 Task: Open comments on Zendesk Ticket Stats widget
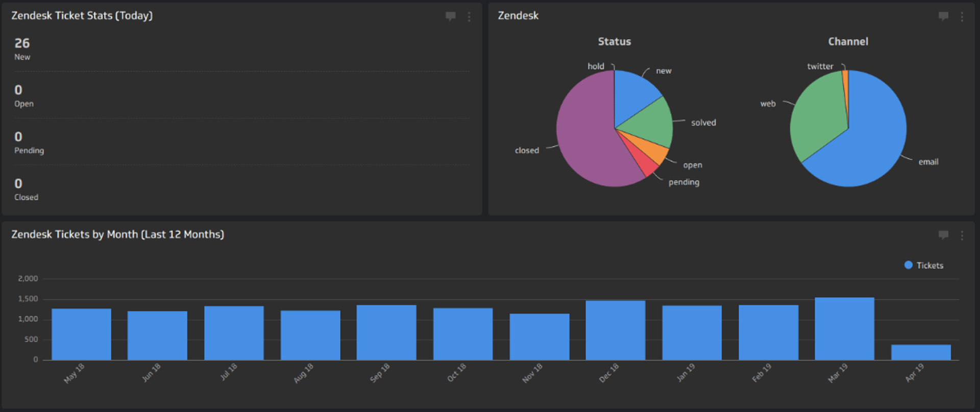pos(450,16)
